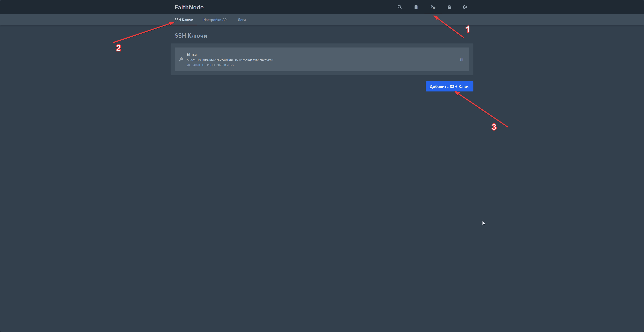Click the lock icon in header

[x=449, y=7]
